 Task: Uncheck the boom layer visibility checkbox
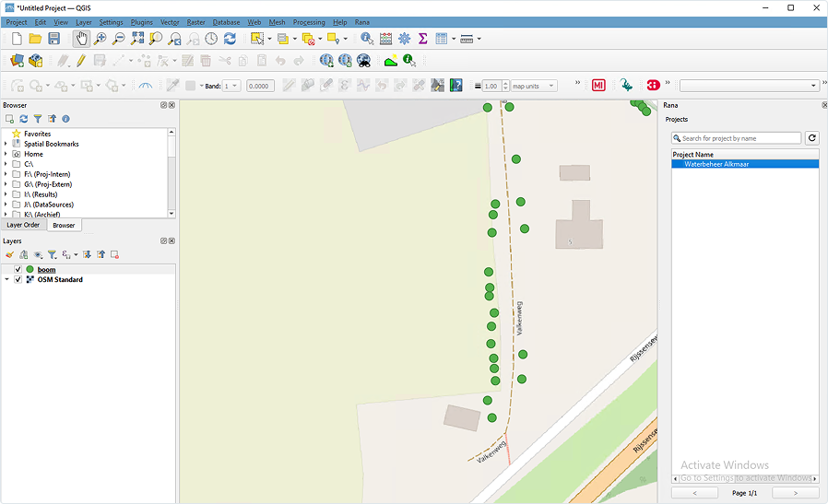coord(18,270)
